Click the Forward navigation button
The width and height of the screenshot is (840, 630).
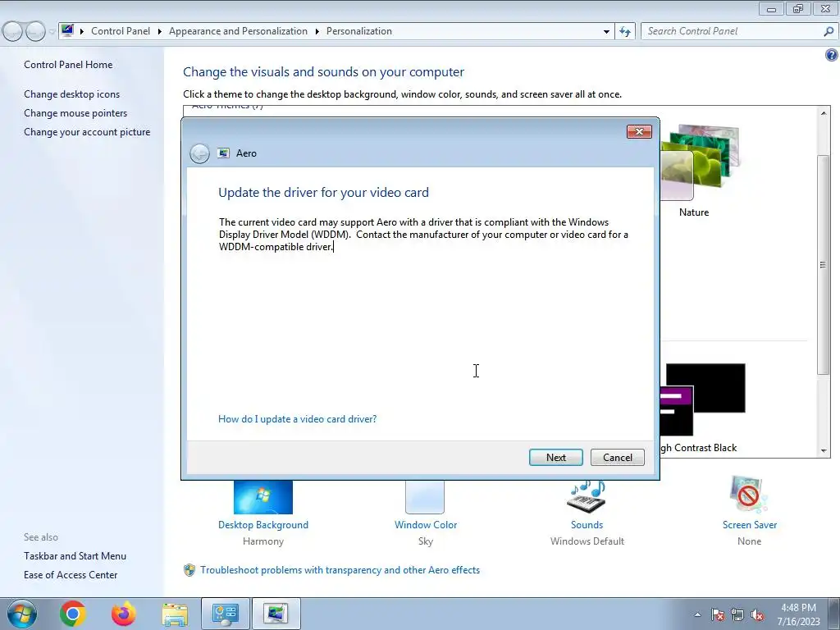click(34, 32)
